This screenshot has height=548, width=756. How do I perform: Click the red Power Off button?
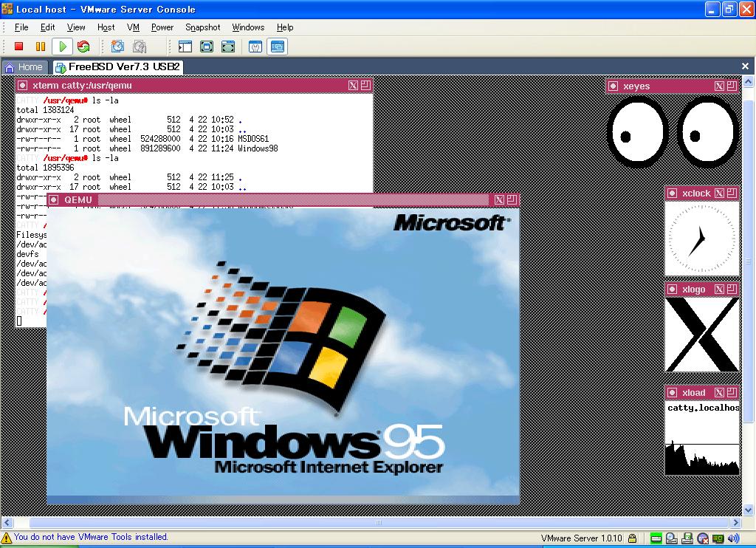click(x=18, y=47)
